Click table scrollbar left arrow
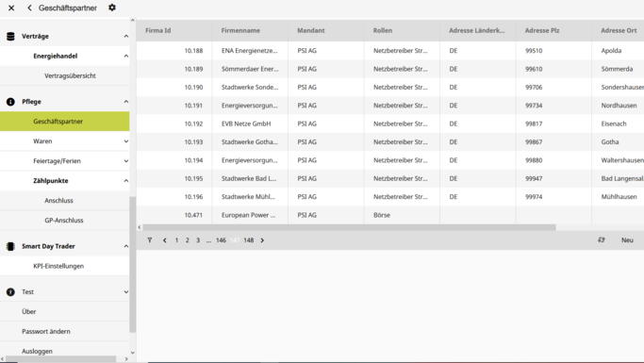This screenshot has height=363, width=644. 140,227
